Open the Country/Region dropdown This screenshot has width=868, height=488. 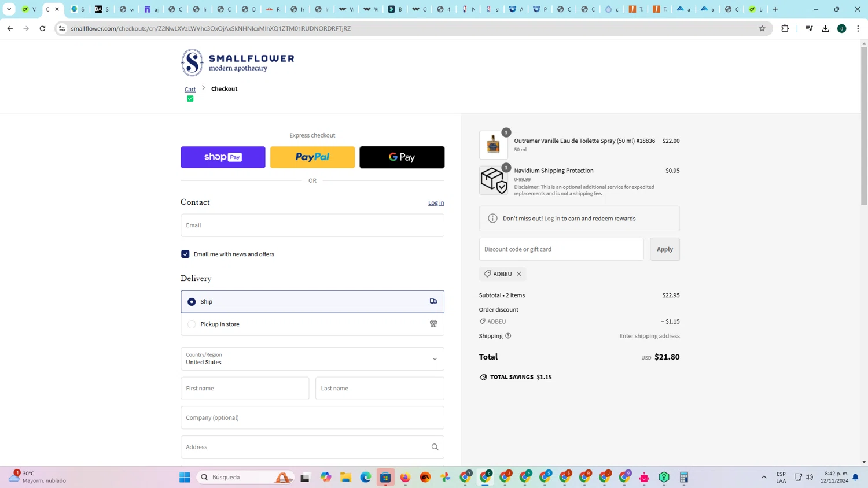tap(312, 359)
